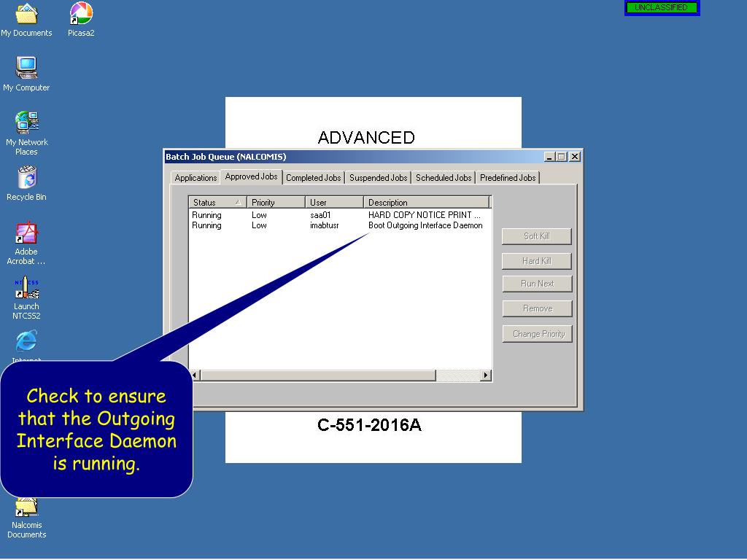Click the horizontal scrollbar thumb in job list
The height and width of the screenshot is (560, 747).
pos(318,376)
